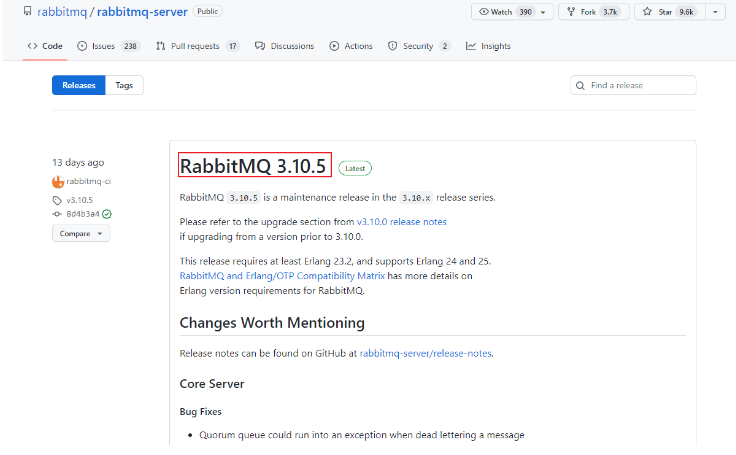Screen dimensions: 736x455
Task: Fork the repository with Fork button
Action: [594, 12]
